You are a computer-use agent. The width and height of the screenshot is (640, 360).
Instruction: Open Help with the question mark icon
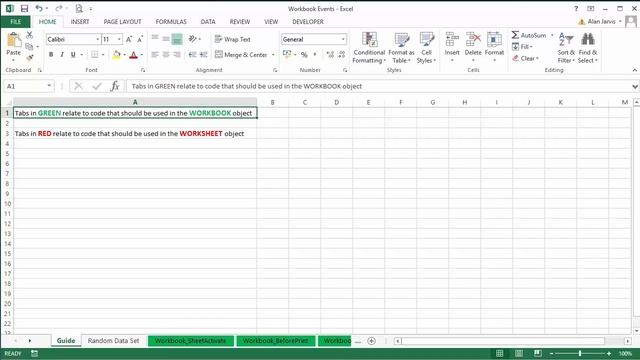click(576, 9)
